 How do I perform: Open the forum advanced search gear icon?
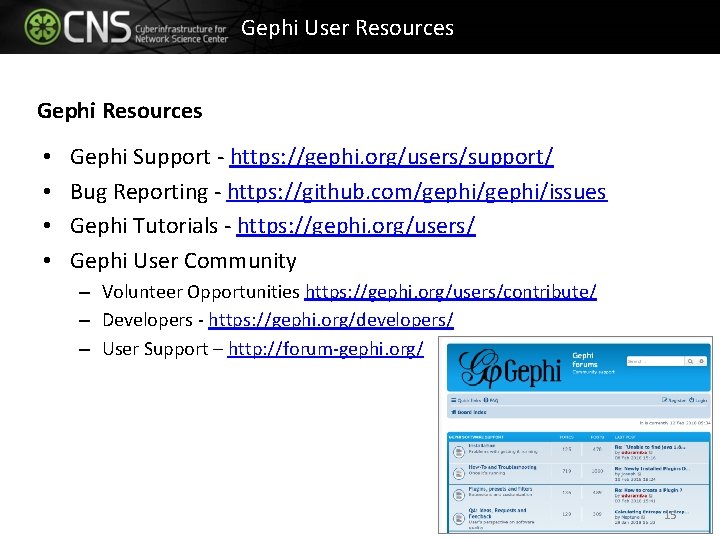tap(701, 361)
